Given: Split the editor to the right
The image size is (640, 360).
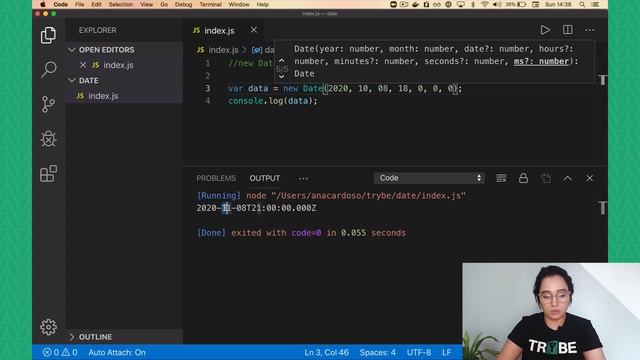Looking at the screenshot, I should [567, 30].
